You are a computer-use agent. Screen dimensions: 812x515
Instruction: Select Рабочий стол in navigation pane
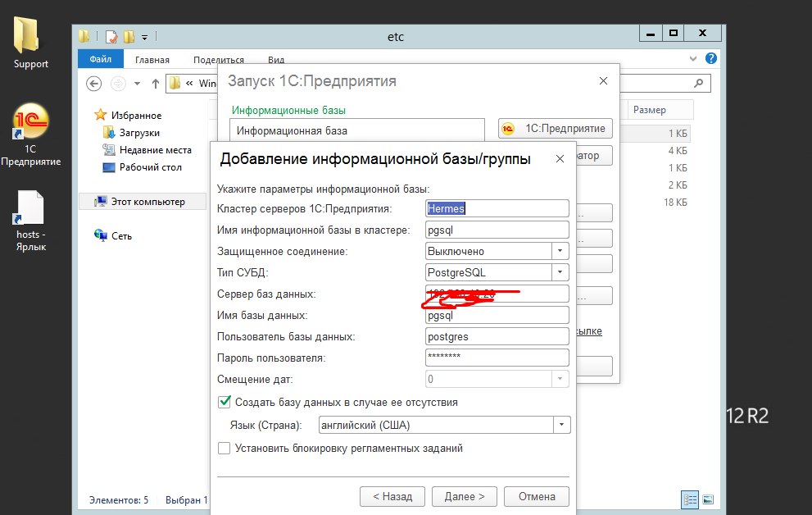(x=143, y=167)
